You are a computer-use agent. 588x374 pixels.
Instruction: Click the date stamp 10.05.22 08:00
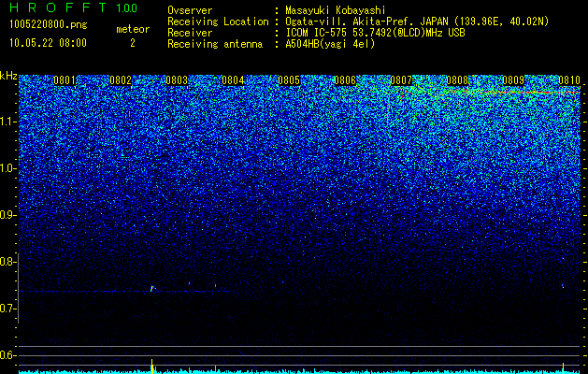pos(48,43)
